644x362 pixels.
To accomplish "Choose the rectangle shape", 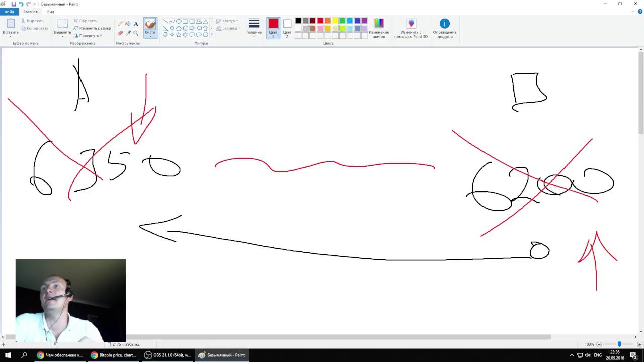I will coord(185,22).
